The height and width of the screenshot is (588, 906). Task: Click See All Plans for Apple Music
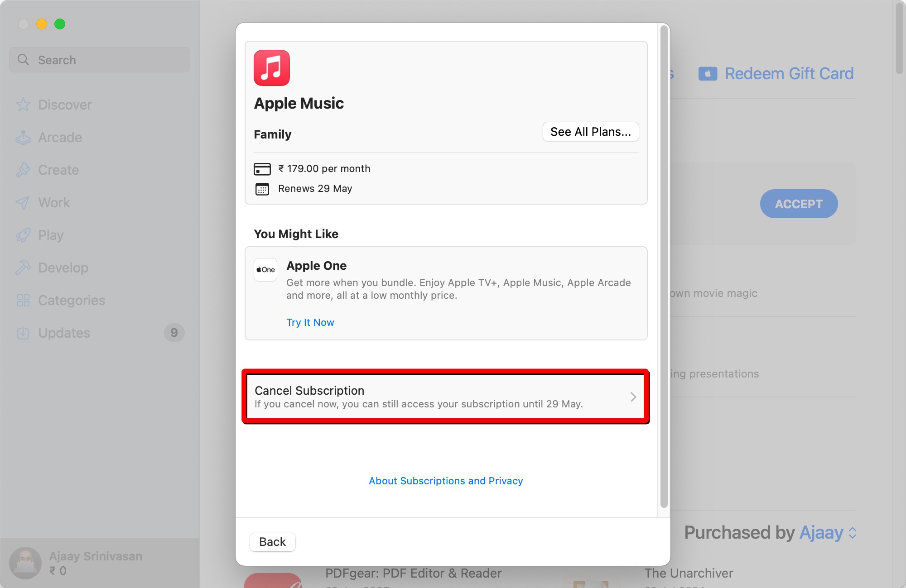[590, 131]
